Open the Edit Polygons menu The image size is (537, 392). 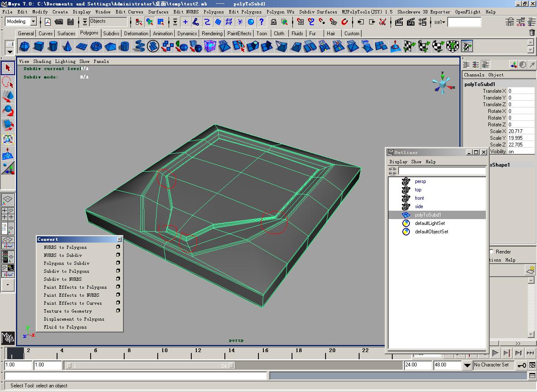tap(245, 12)
